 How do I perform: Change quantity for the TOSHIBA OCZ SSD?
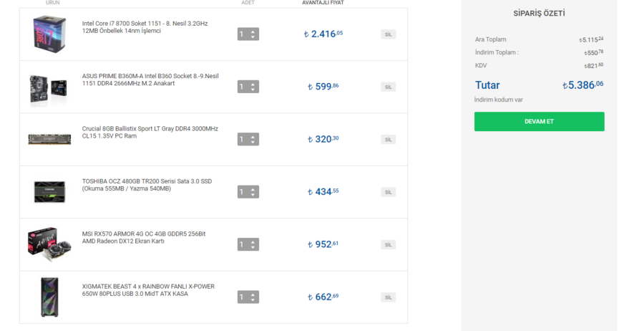(248, 192)
